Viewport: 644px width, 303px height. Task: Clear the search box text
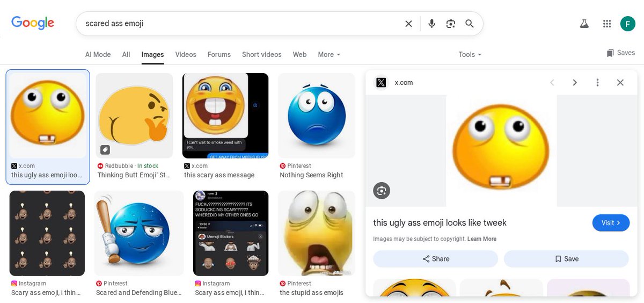408,24
